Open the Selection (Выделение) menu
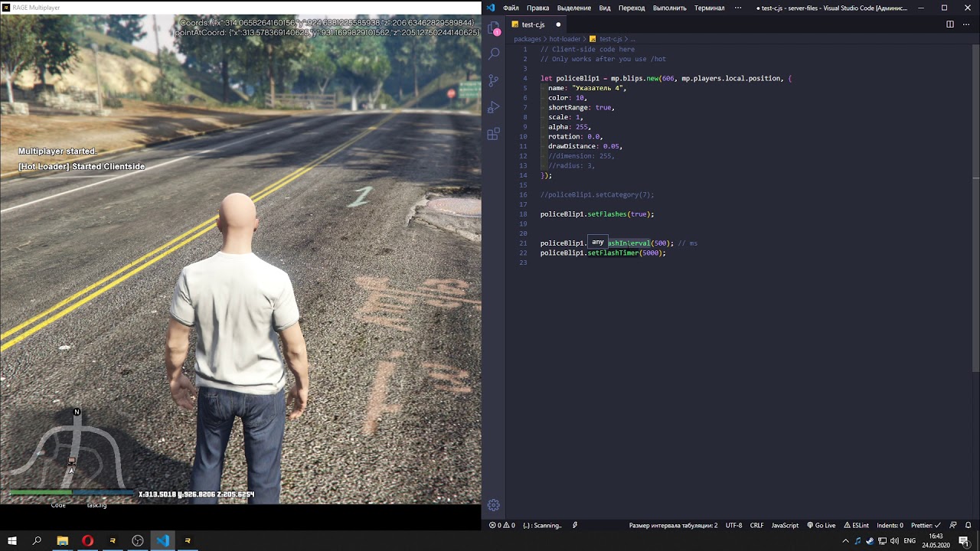Viewport: 980px width, 551px height. 574,8
